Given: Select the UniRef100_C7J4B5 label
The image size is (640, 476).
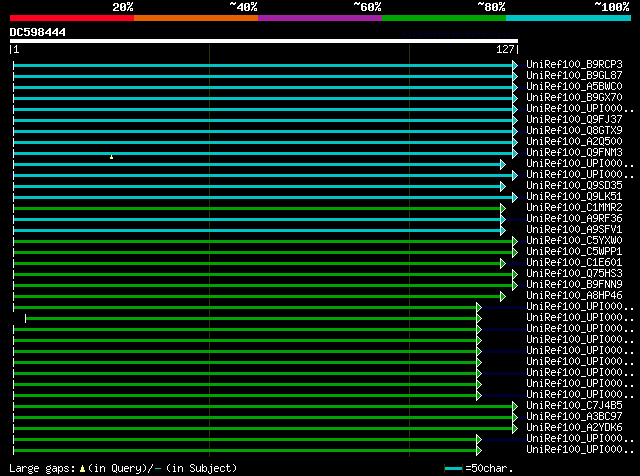Looking at the screenshot, I should click(574, 406).
